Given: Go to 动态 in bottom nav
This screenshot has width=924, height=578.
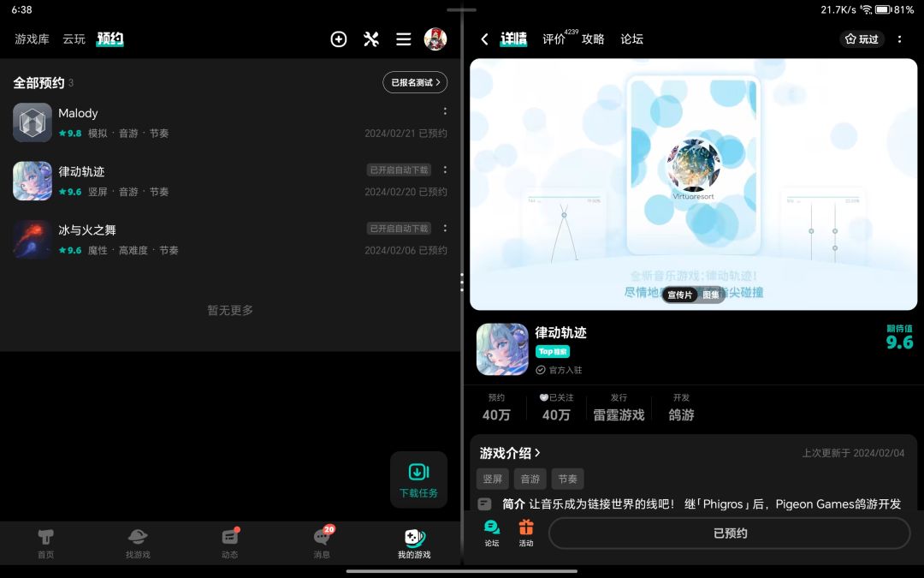Looking at the screenshot, I should [230, 544].
